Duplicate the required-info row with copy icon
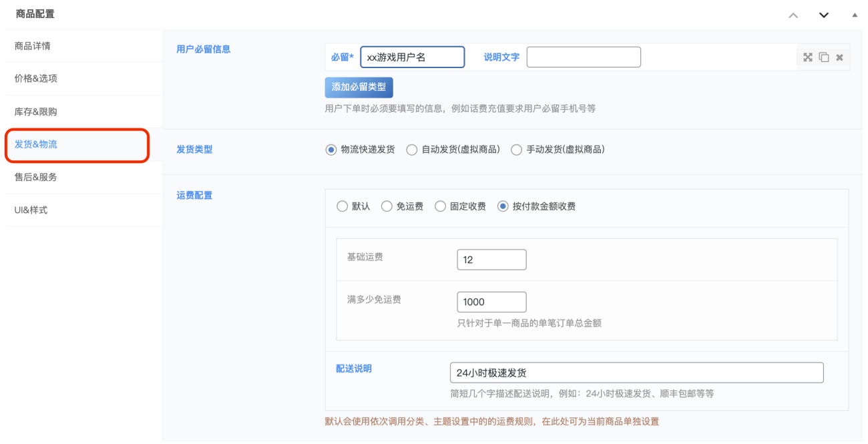This screenshot has width=868, height=444. pos(823,57)
